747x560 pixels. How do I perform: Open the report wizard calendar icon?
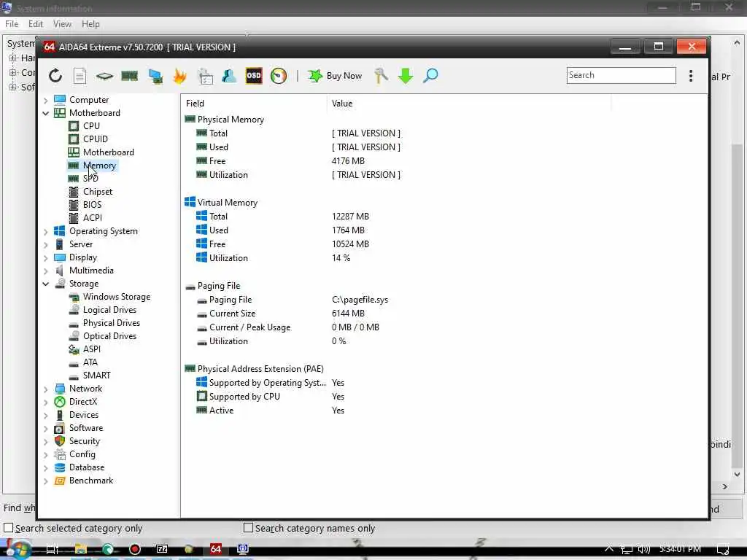pos(205,76)
